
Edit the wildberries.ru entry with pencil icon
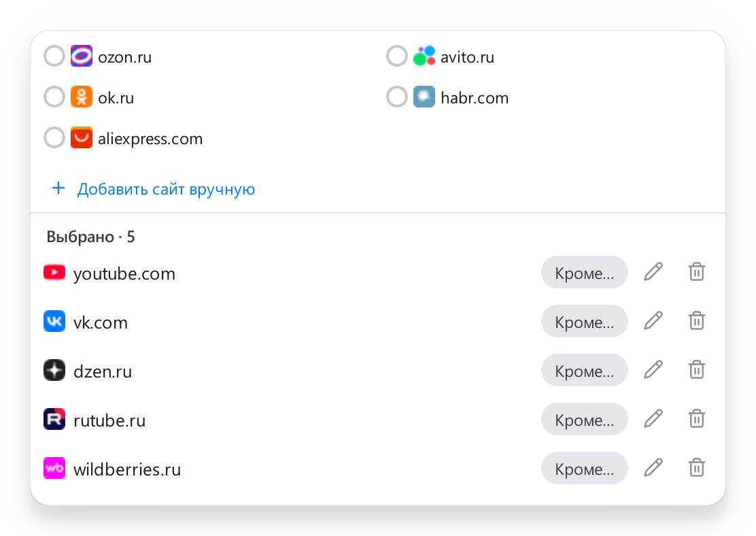coord(653,468)
